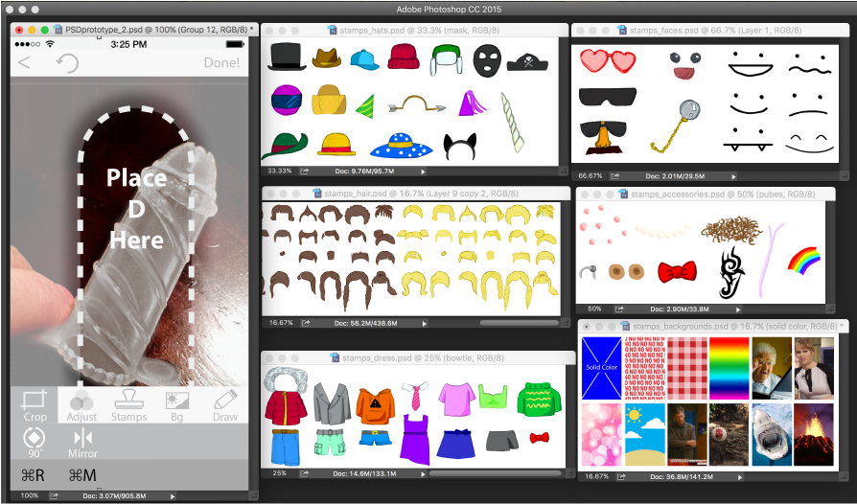Open status menu arrow in stamps_hats window
Viewport: 857px width, 504px height.
pos(423,171)
